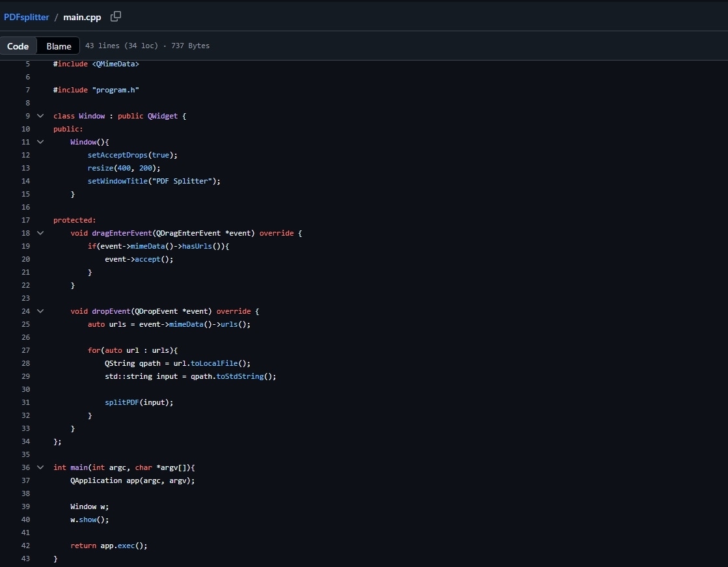Select line number 31

(x=25, y=402)
